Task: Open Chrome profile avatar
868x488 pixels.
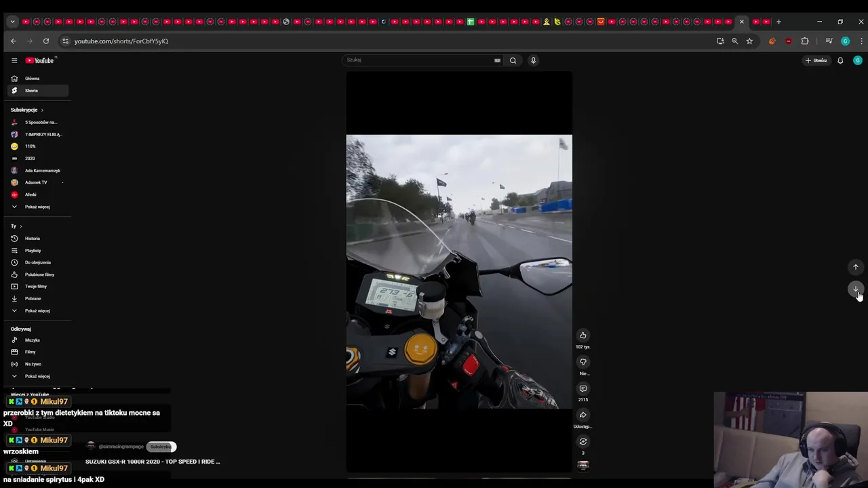Action: pyautogui.click(x=845, y=41)
